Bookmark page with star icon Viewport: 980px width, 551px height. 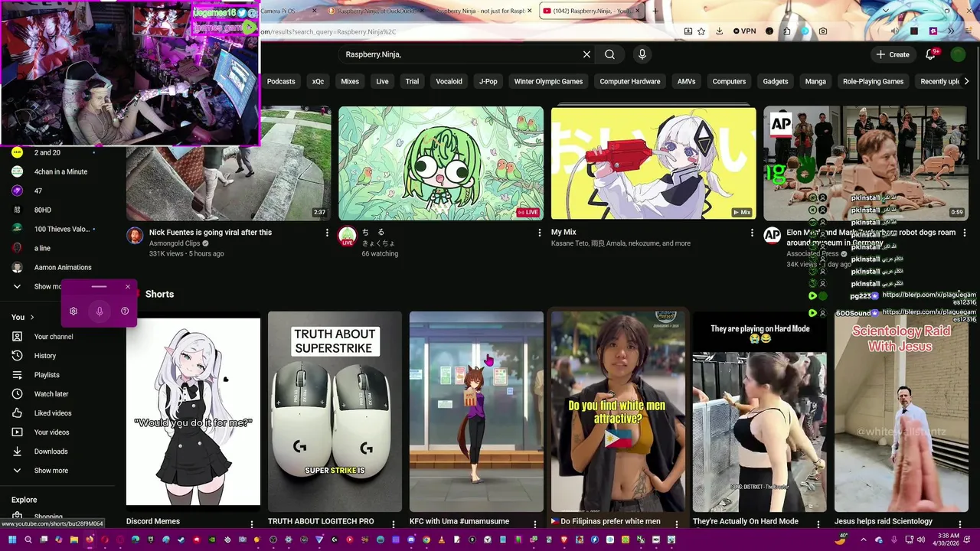[701, 31]
